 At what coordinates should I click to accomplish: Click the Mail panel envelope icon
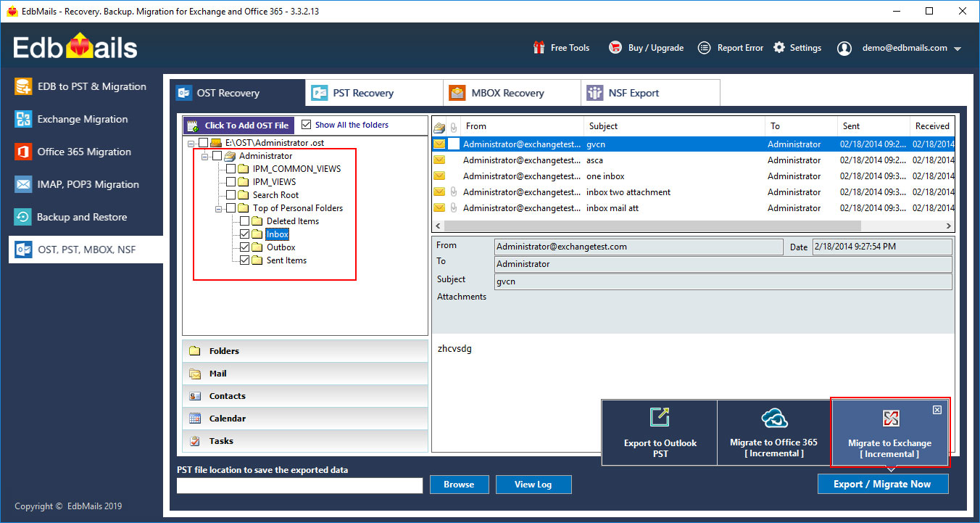coord(194,374)
